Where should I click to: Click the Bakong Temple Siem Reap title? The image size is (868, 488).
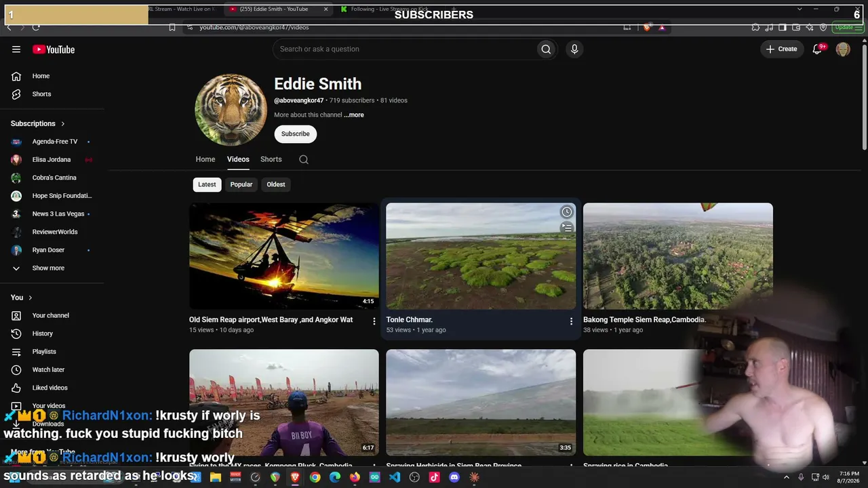pyautogui.click(x=645, y=320)
